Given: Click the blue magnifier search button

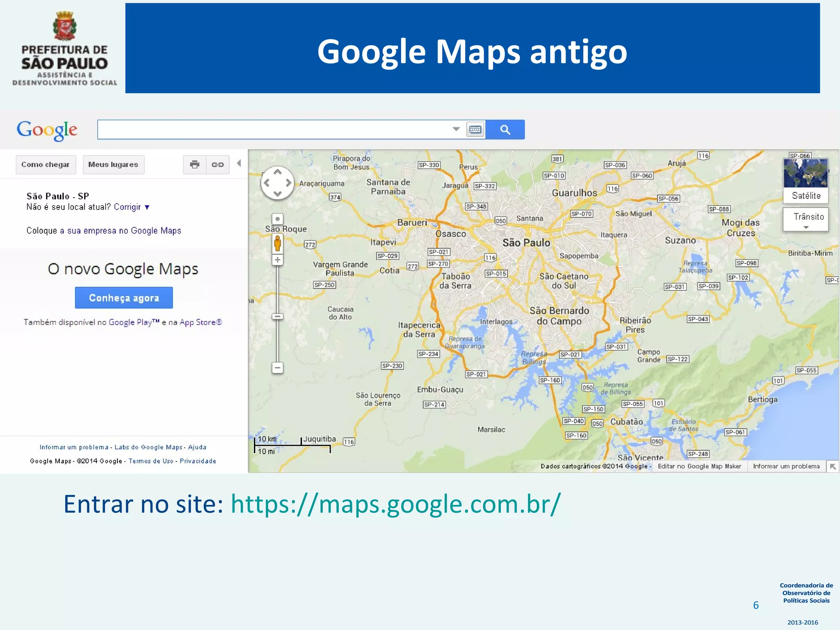Looking at the screenshot, I should coord(505,130).
